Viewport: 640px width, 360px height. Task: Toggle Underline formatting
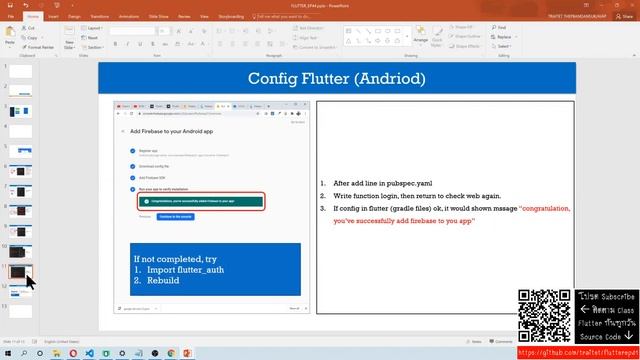click(x=140, y=44)
